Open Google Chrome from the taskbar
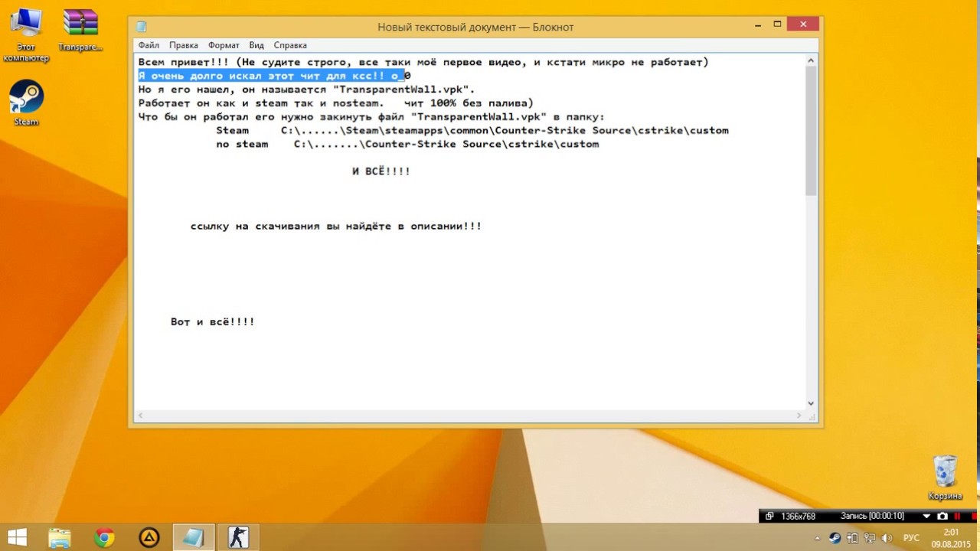Viewport: 980px width, 551px height. pos(104,537)
